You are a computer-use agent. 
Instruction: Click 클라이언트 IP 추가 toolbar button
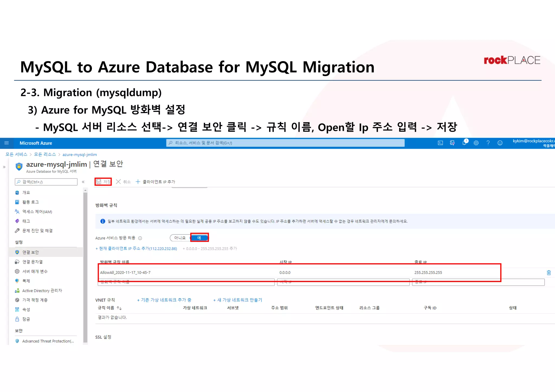(x=155, y=182)
